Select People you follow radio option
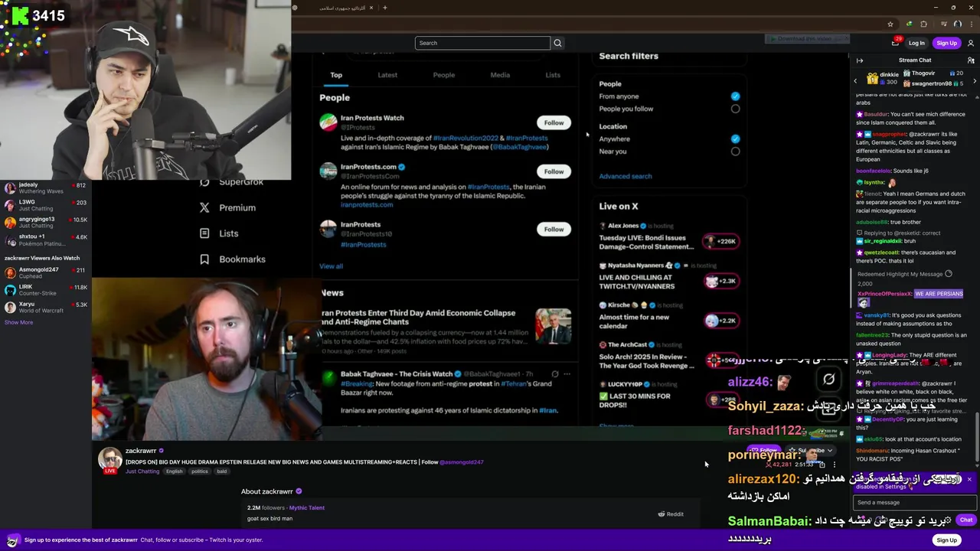Screen dimensions: 980x551 click(735, 109)
